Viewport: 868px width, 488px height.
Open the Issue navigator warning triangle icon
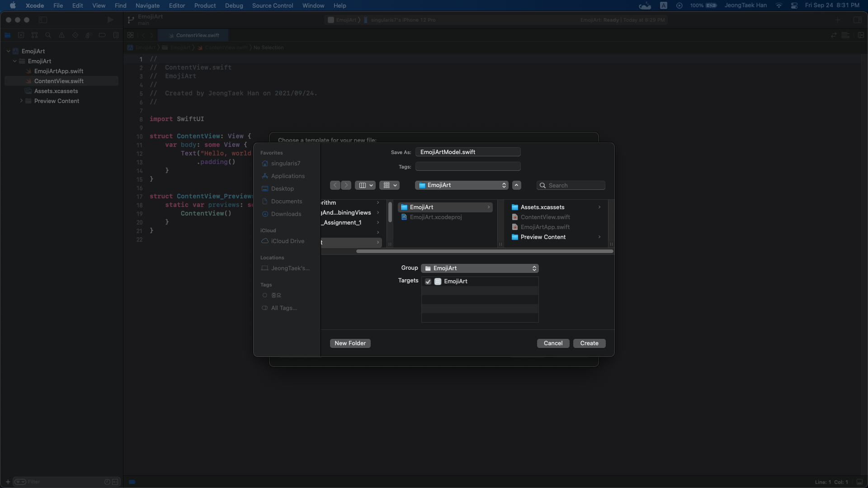click(x=61, y=35)
